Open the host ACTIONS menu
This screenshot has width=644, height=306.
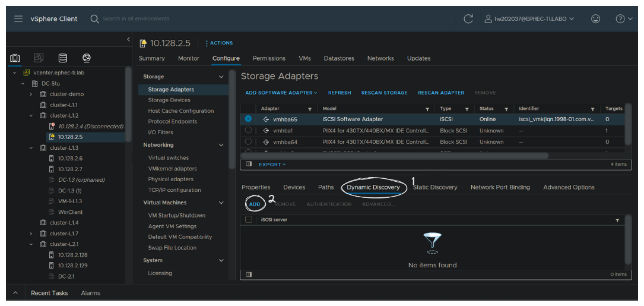[x=219, y=43]
